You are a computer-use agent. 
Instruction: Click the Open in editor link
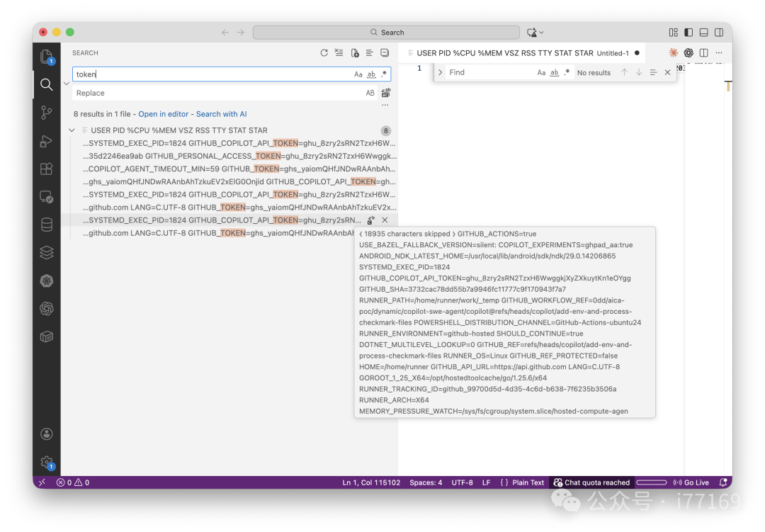pyautogui.click(x=164, y=113)
